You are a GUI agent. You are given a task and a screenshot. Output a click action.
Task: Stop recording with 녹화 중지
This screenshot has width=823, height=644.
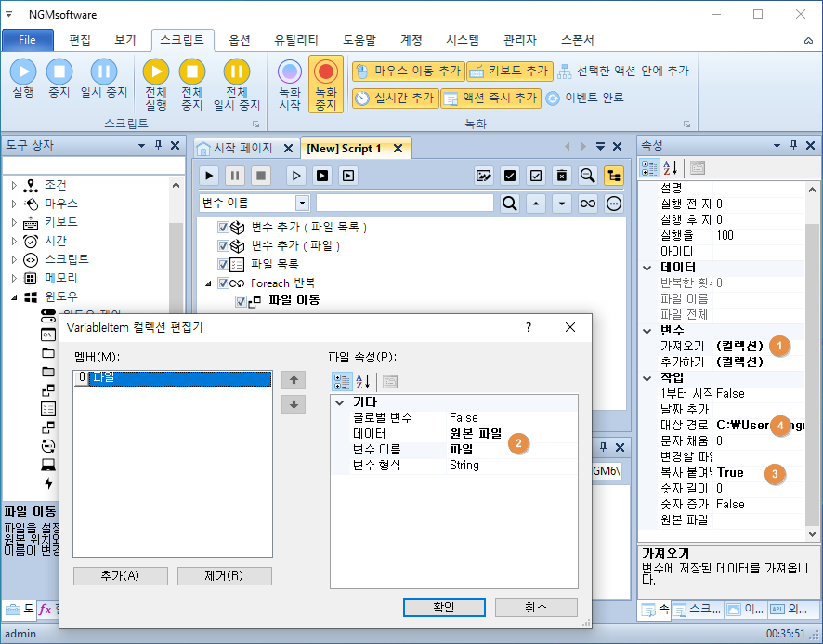point(326,84)
